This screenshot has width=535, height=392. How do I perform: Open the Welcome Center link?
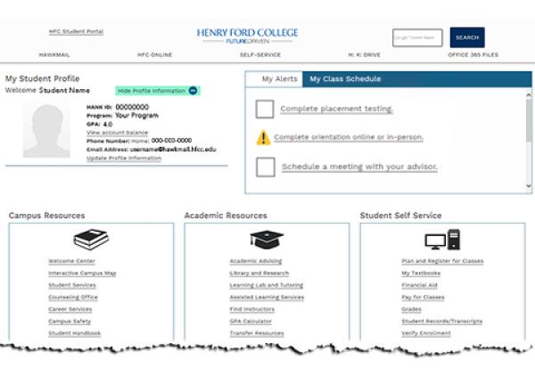[71, 261]
